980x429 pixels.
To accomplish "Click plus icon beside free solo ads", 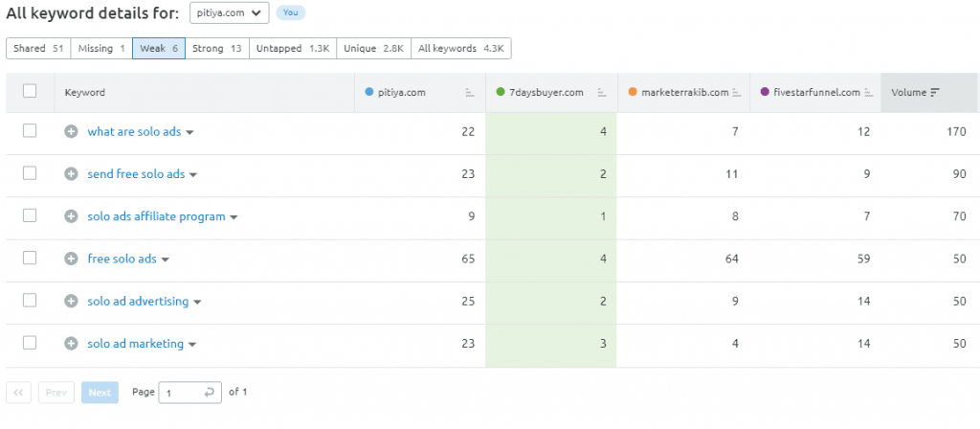I will (x=71, y=259).
